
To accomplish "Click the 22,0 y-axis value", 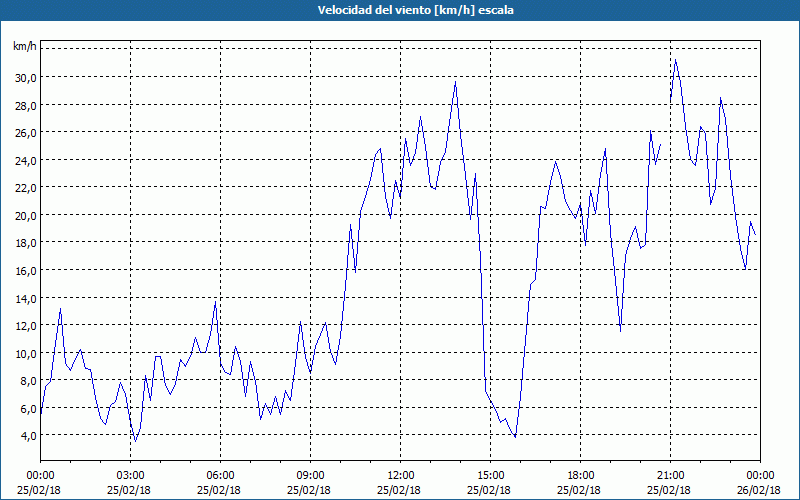I will (x=26, y=188).
